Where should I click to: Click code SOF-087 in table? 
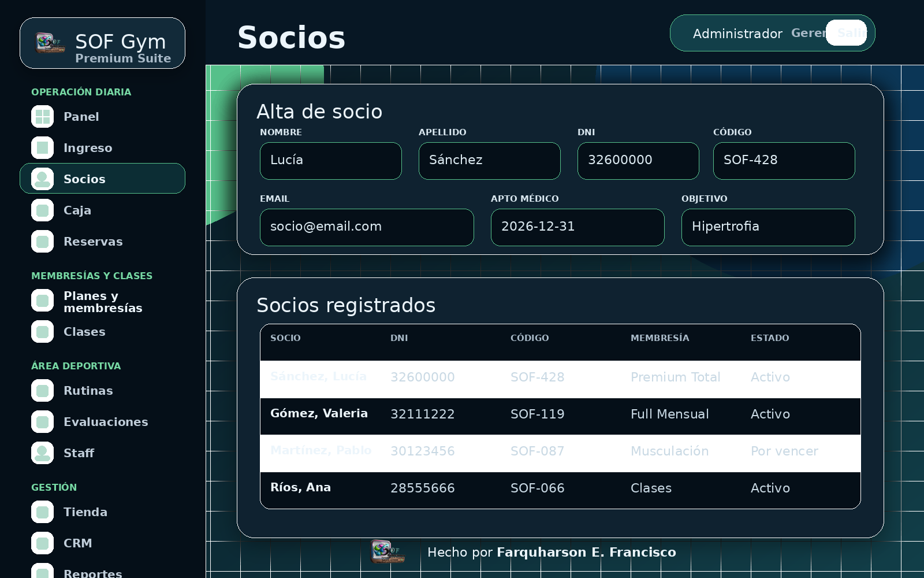537,451
